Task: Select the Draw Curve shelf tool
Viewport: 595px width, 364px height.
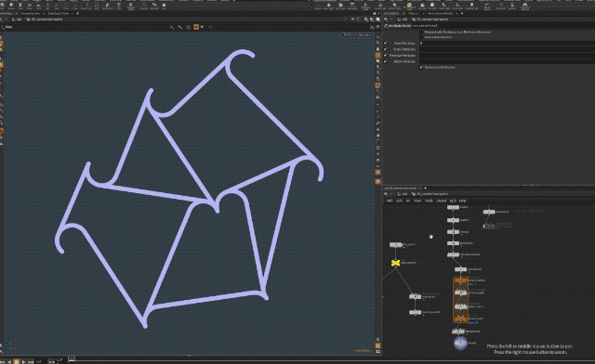Action: click(x=86, y=6)
